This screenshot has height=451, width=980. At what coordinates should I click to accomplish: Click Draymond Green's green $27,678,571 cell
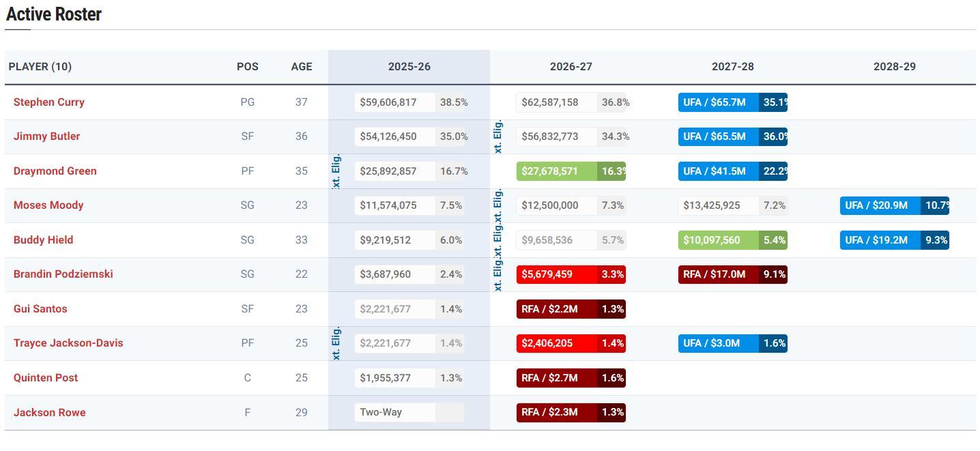click(556, 171)
